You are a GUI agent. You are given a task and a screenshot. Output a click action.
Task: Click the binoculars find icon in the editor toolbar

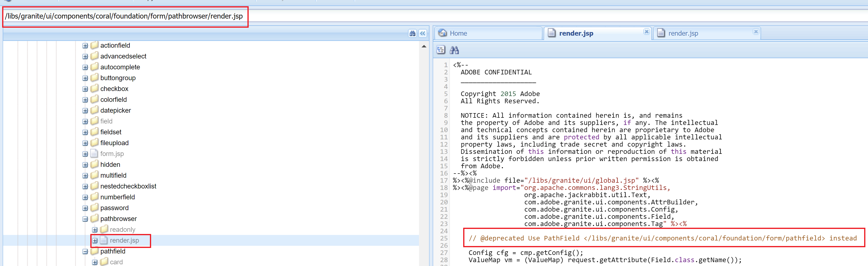[x=454, y=50]
